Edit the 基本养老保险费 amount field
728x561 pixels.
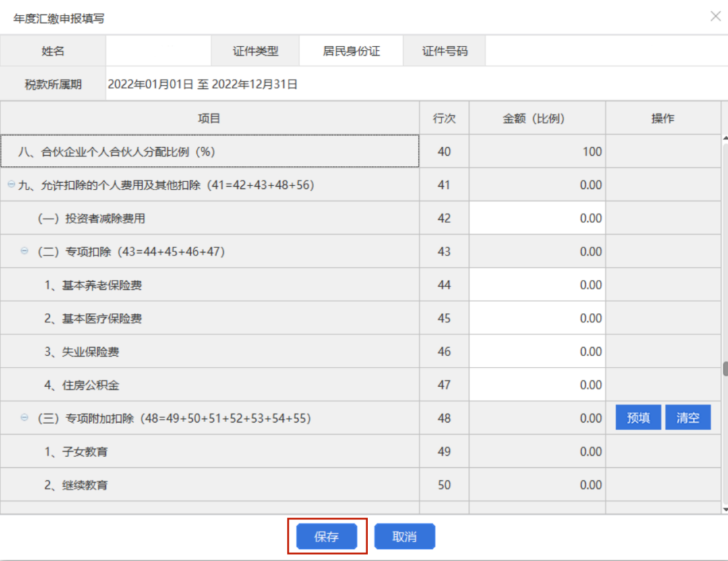tap(537, 285)
